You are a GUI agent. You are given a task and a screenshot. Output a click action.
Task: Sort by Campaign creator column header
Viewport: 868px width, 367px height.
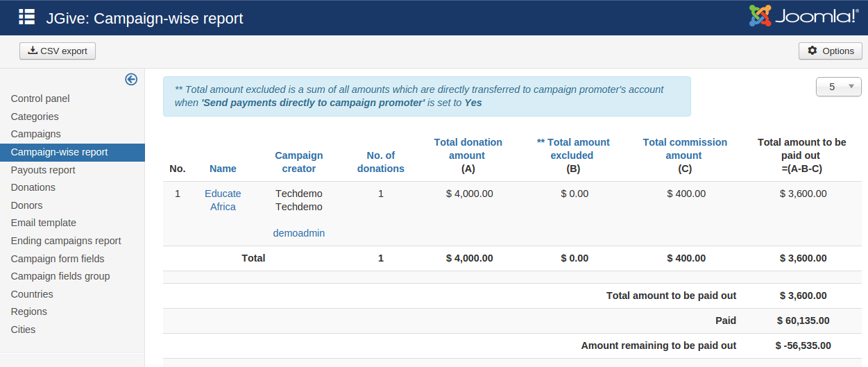299,162
